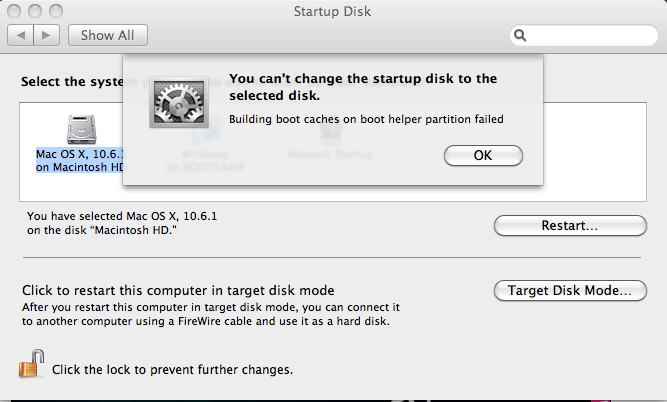Click the Startup Disk window title
Screen dimensions: 667x402
[x=332, y=11]
